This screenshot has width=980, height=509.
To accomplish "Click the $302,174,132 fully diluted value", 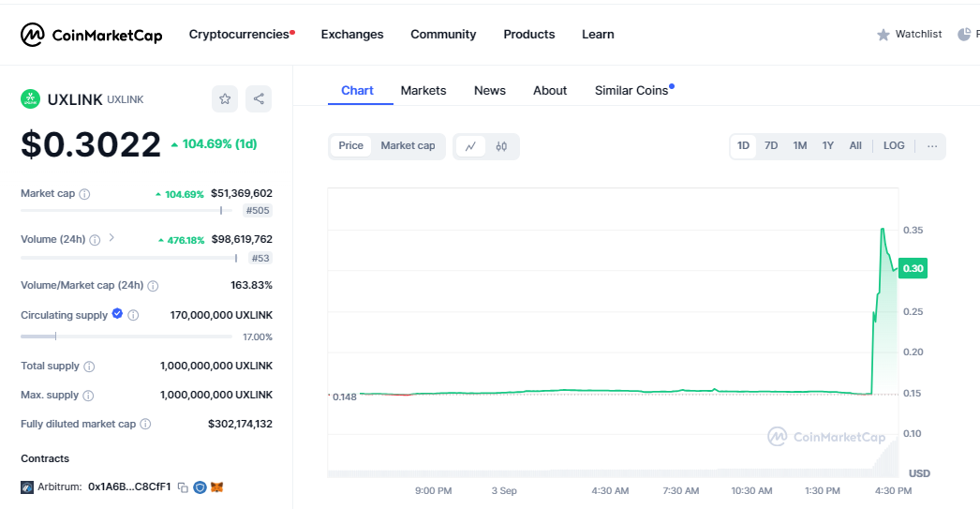I will coord(241,424).
